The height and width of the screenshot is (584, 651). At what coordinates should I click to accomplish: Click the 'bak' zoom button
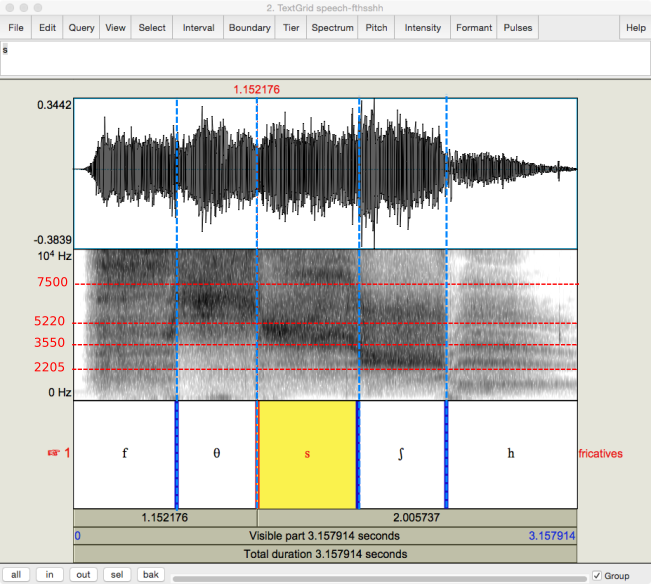click(150, 574)
